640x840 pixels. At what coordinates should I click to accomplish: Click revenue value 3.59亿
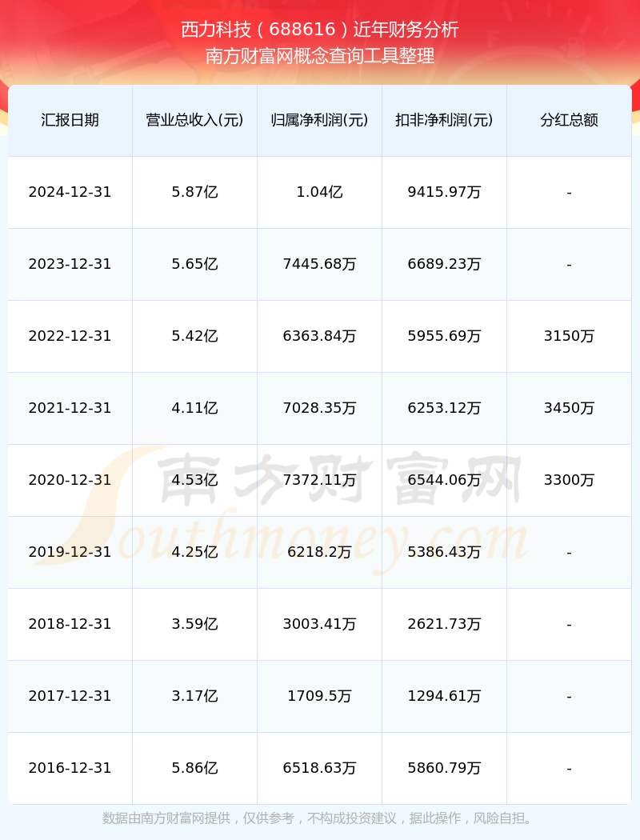pyautogui.click(x=195, y=624)
